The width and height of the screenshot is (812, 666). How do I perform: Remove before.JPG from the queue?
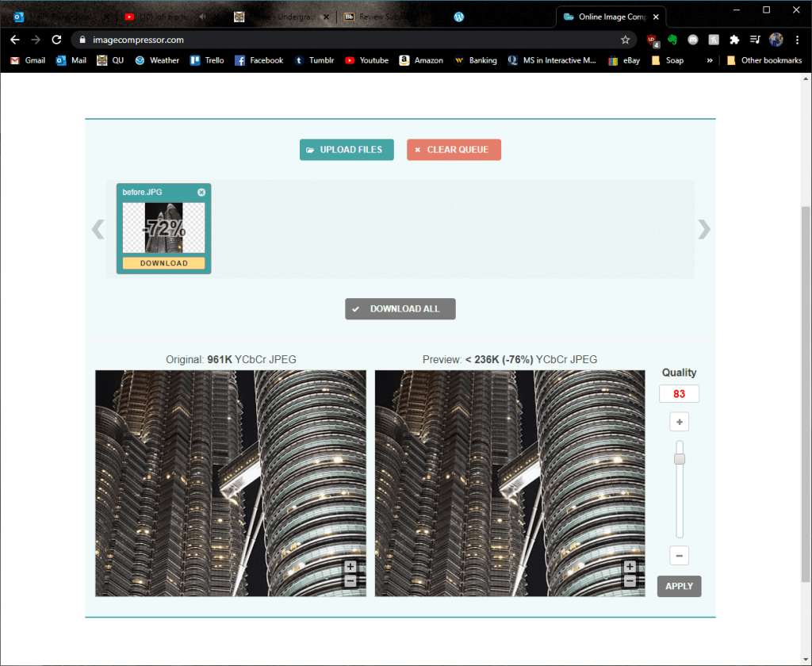(201, 193)
